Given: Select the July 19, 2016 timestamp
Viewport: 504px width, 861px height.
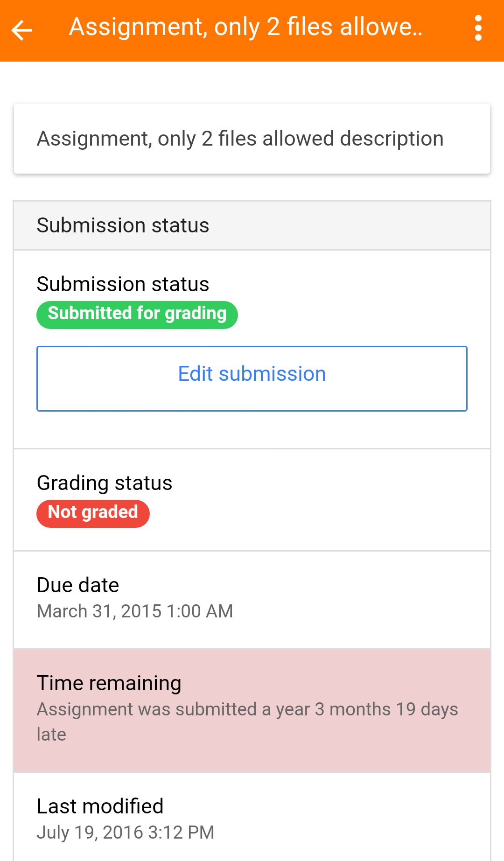Looking at the screenshot, I should 126,833.
